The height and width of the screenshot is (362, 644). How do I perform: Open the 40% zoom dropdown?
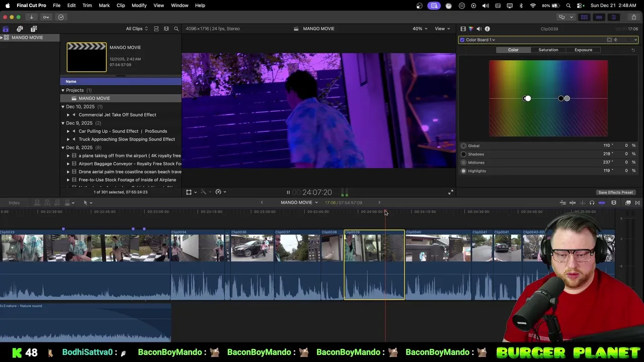point(420,29)
